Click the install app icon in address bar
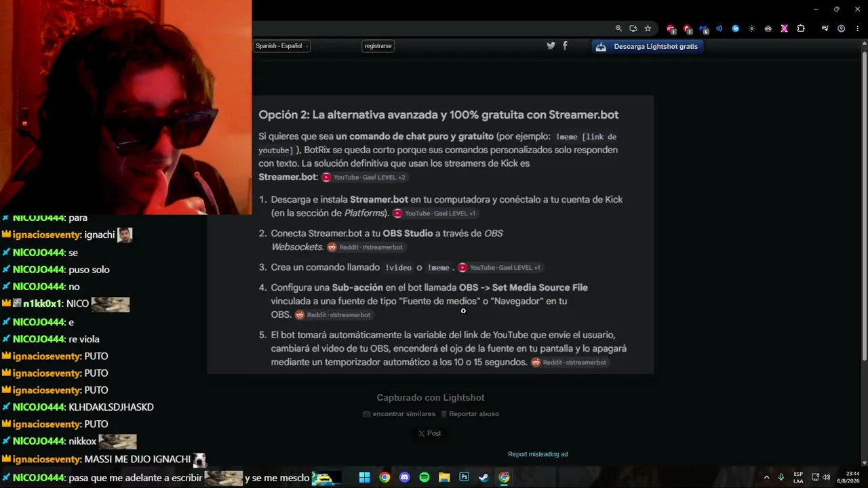The width and height of the screenshot is (868, 488). 633,28
